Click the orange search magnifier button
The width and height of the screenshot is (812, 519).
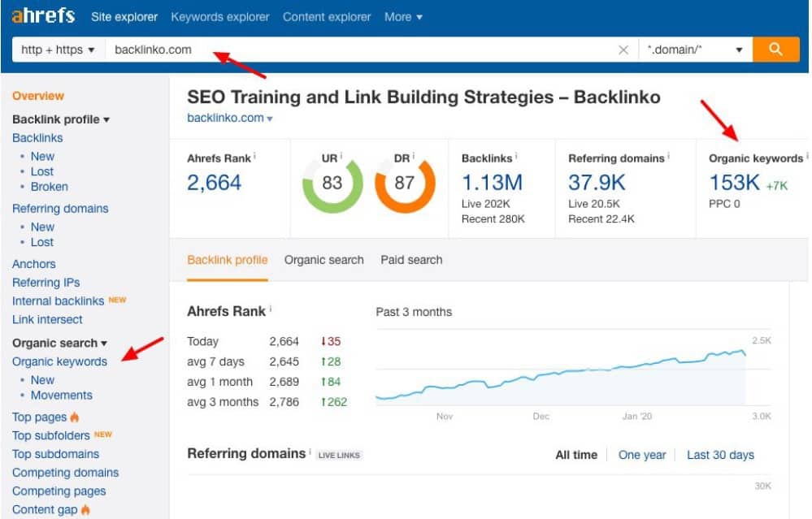coord(775,50)
